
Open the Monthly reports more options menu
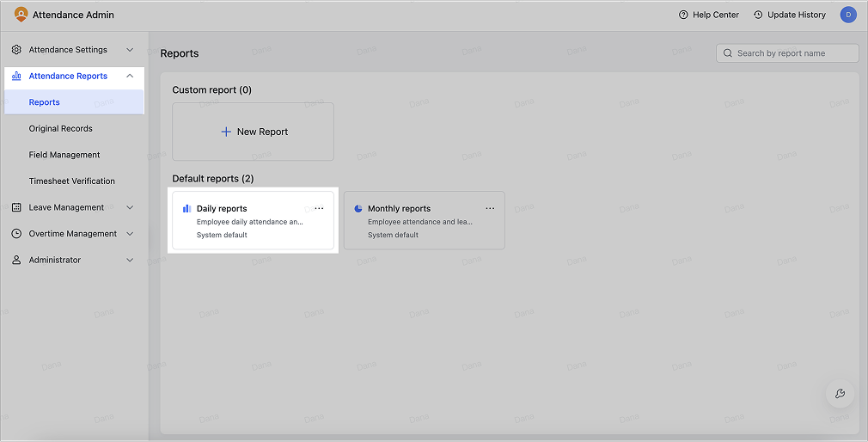click(x=490, y=208)
